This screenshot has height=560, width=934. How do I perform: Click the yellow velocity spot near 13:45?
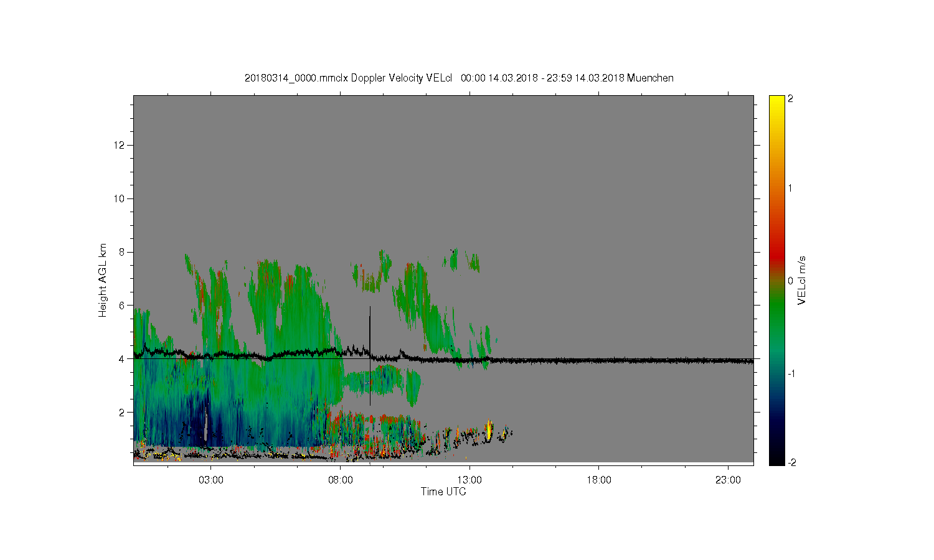point(489,429)
